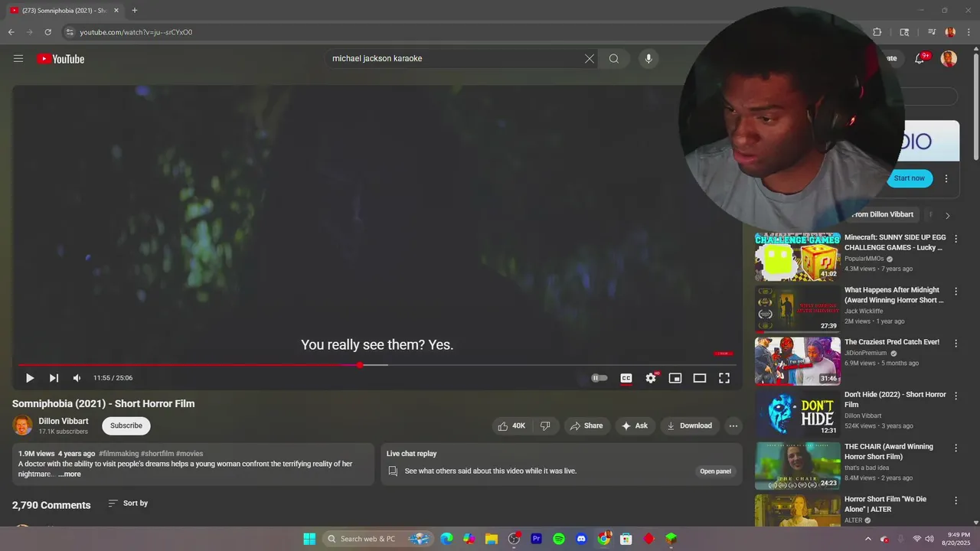Like the video with 40K likes
The image size is (980, 551).
click(x=511, y=425)
